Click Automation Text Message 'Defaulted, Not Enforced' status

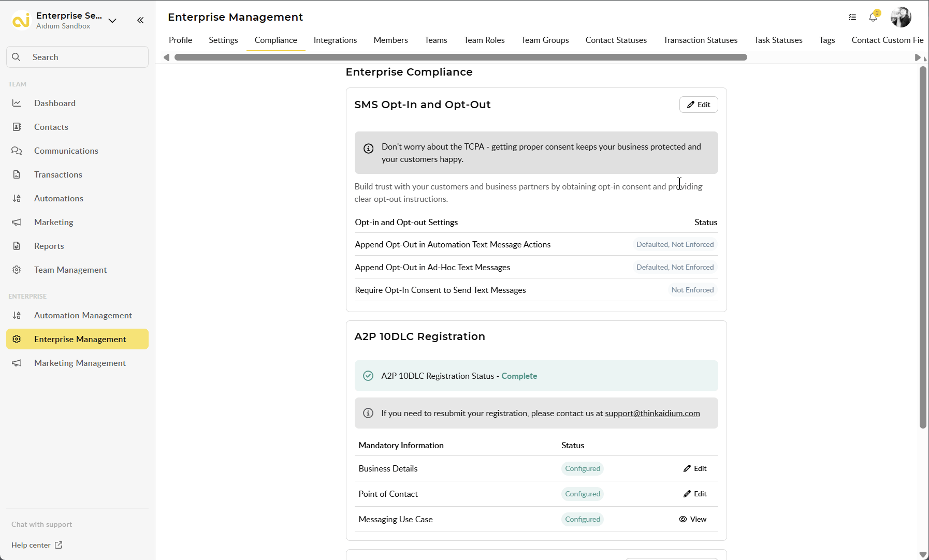pos(675,244)
